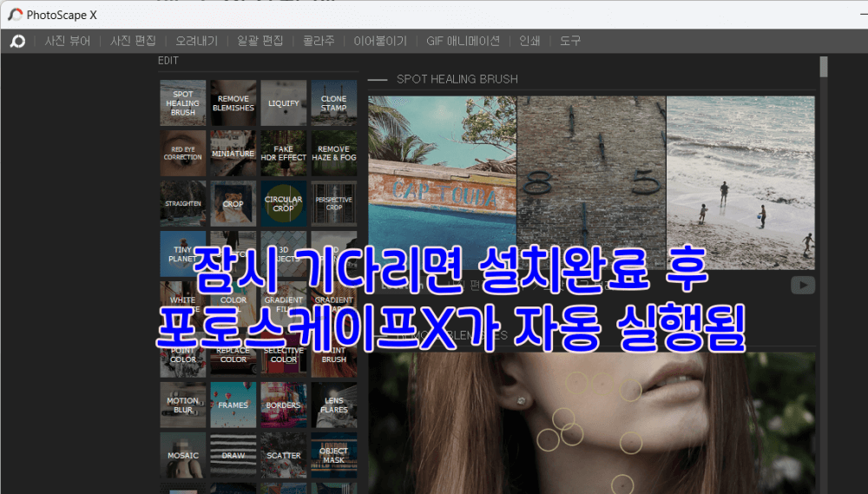Open the Perspective Crop tile

pyautogui.click(x=334, y=204)
